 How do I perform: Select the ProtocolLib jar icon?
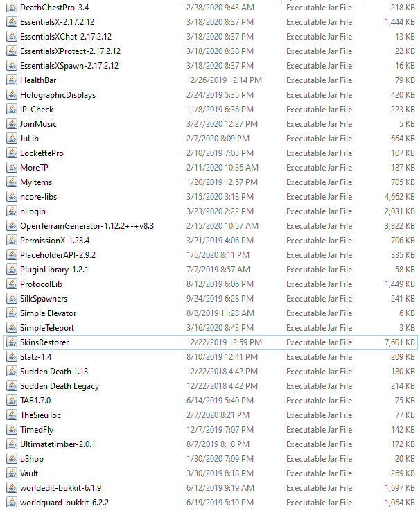(x=12, y=284)
